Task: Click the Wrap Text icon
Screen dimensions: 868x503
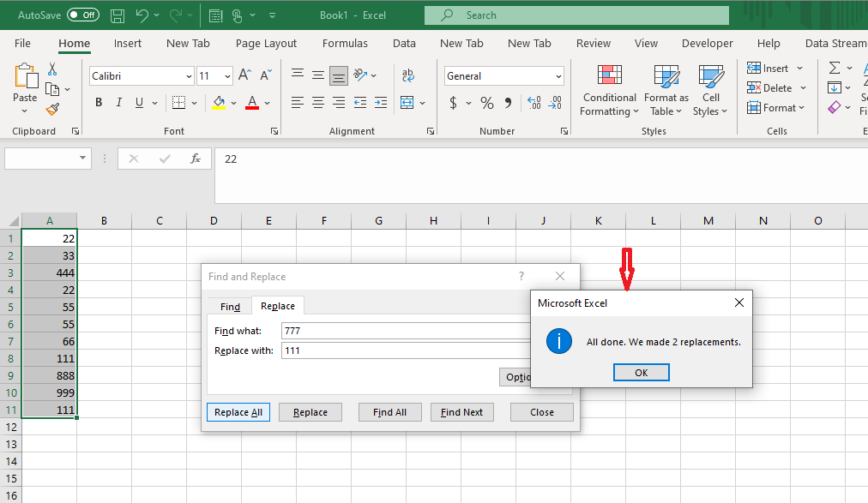Action: coord(408,75)
